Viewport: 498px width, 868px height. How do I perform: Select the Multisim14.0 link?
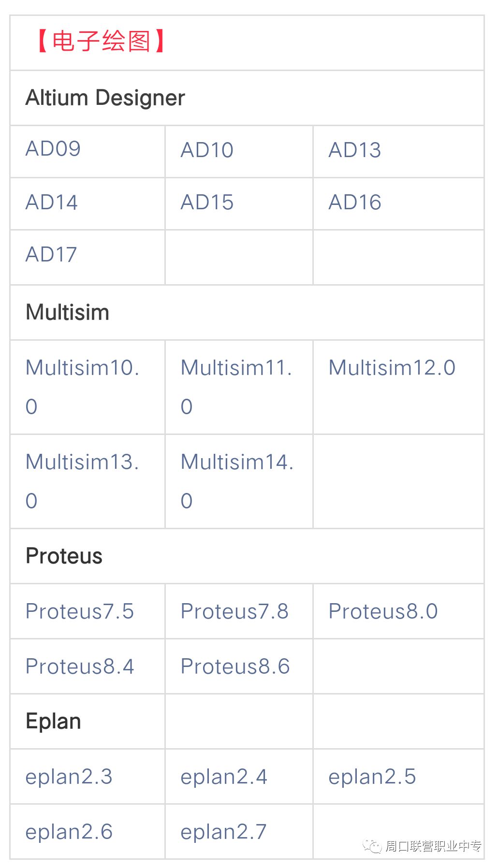coord(237,481)
